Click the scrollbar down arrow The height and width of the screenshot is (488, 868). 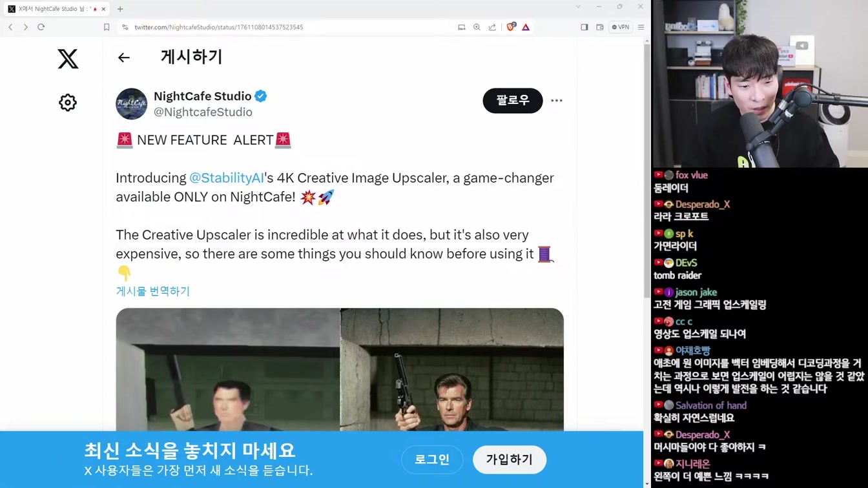(647, 483)
